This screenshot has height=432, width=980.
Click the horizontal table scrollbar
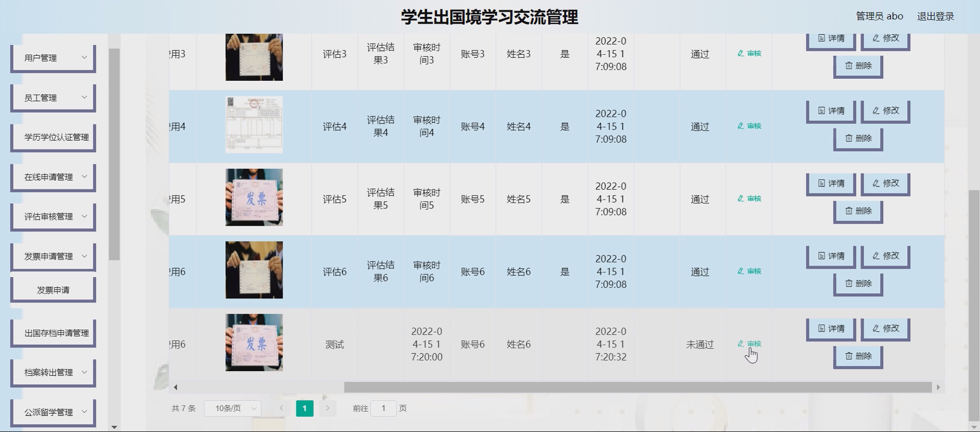coord(637,387)
